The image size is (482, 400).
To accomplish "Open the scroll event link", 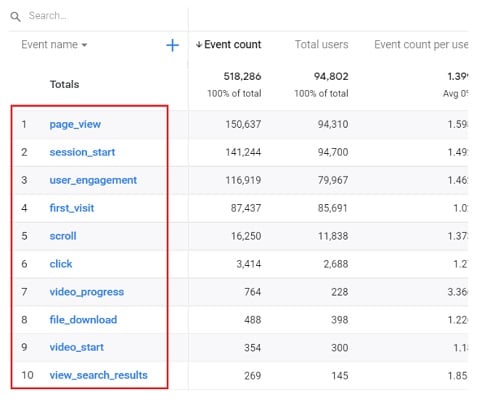I will 63,236.
